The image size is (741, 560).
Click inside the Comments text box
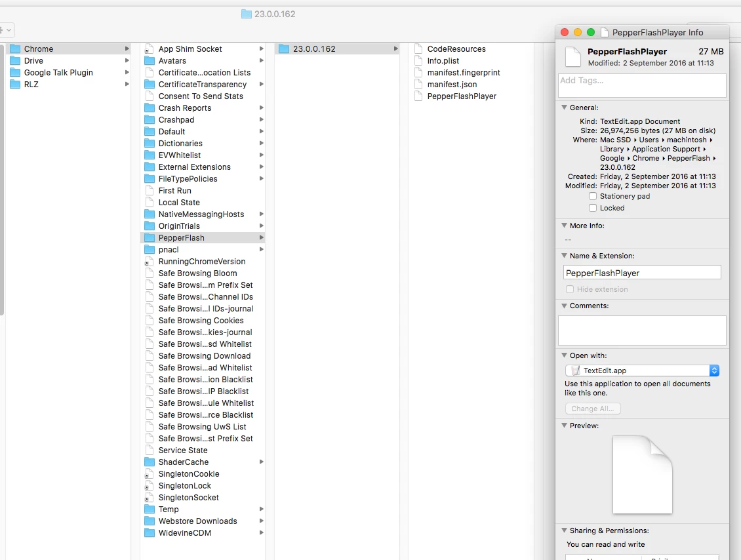tap(642, 330)
